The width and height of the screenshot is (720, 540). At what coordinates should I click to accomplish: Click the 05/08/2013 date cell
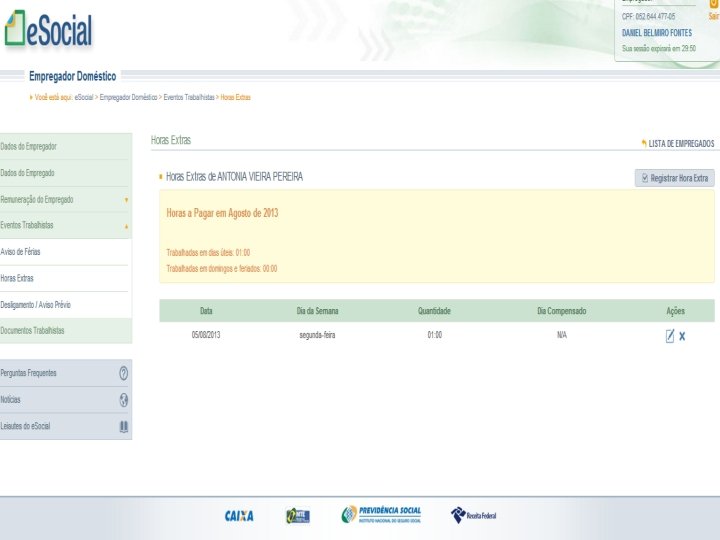tap(206, 335)
